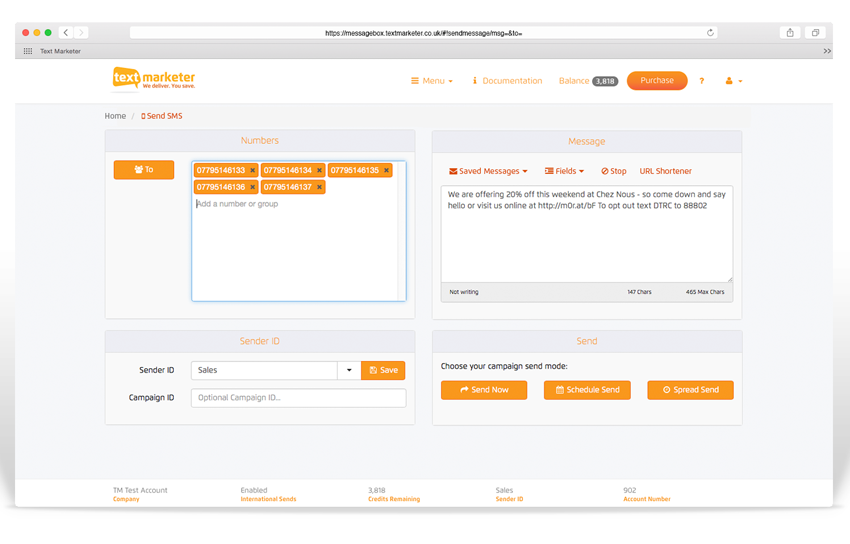Click the Text Marketer logo
This screenshot has width=850, height=544.
153,78
